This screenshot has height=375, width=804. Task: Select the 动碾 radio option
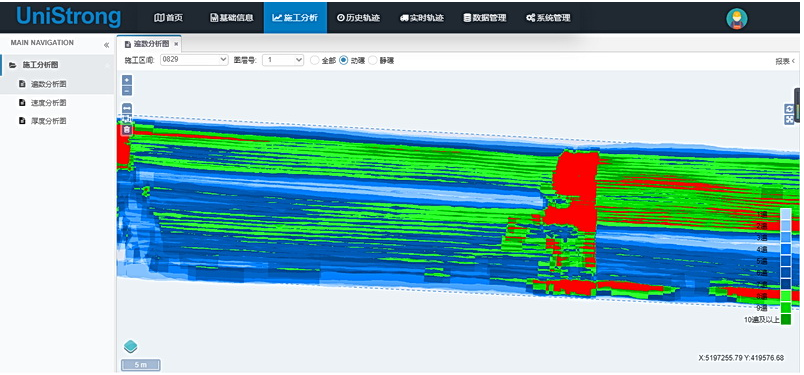point(344,61)
